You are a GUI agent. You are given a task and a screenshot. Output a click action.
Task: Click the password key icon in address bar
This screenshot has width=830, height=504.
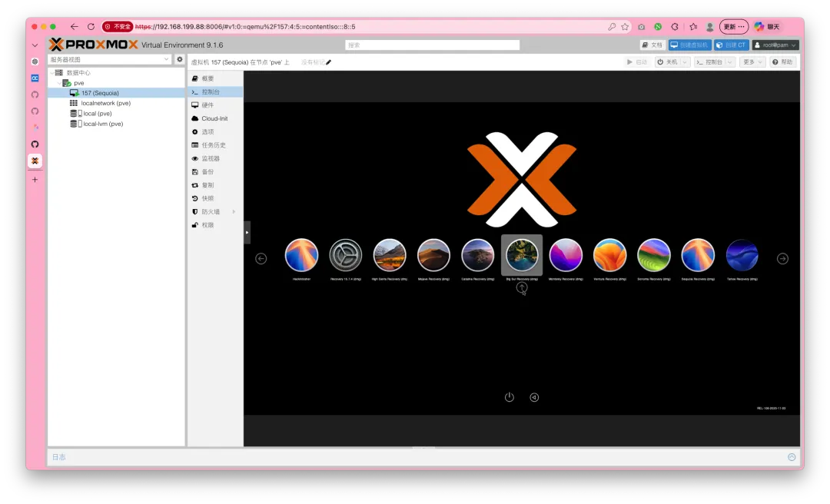(612, 26)
